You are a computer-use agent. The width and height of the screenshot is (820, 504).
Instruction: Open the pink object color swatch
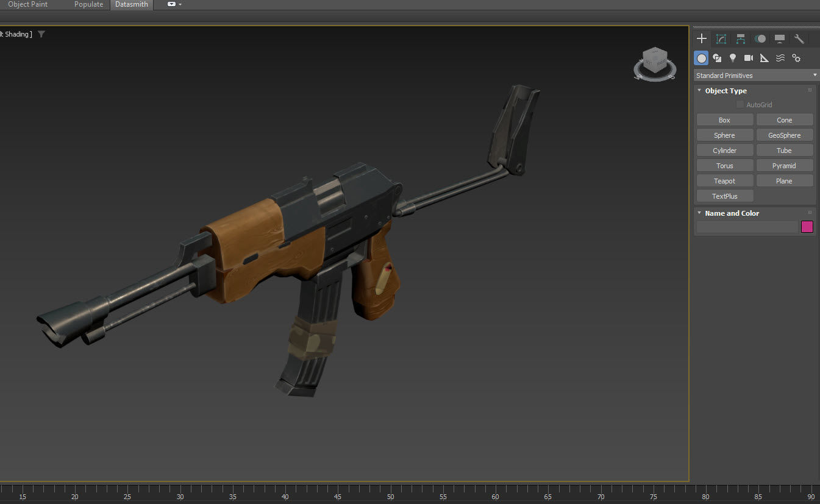point(807,227)
